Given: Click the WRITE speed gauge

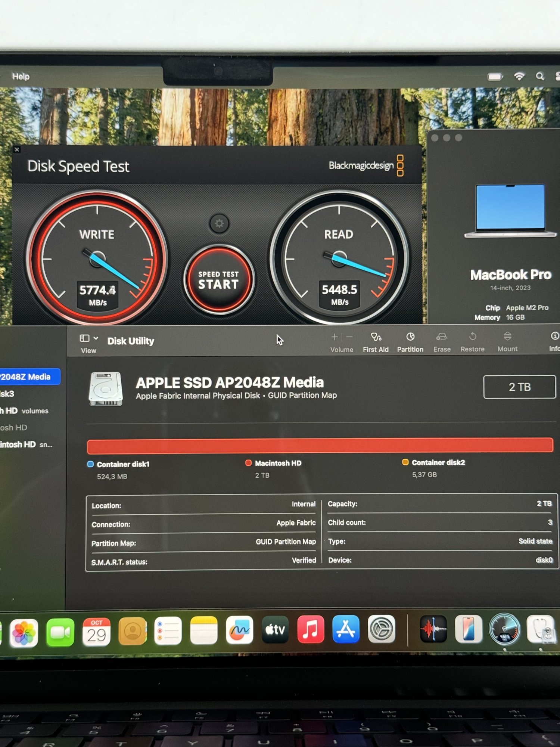Looking at the screenshot, I should (x=97, y=258).
